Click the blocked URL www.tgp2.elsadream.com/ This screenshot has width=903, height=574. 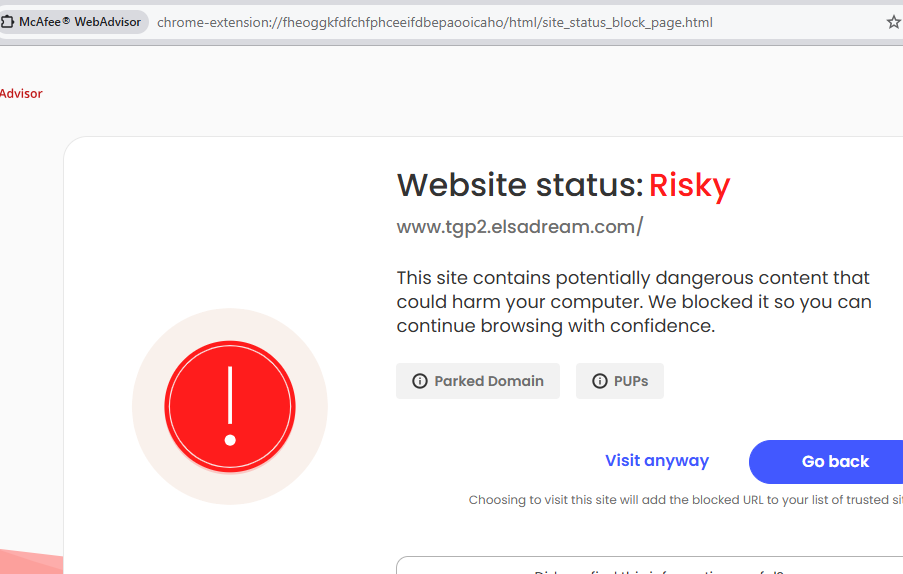pos(519,227)
